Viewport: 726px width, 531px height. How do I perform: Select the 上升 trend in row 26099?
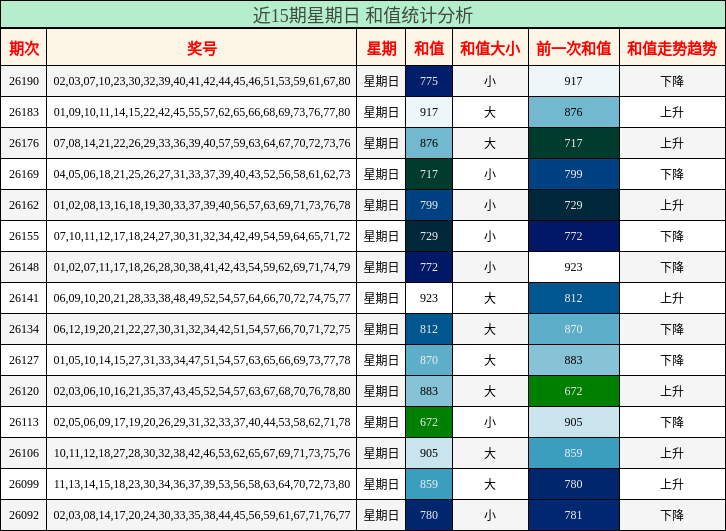[672, 485]
